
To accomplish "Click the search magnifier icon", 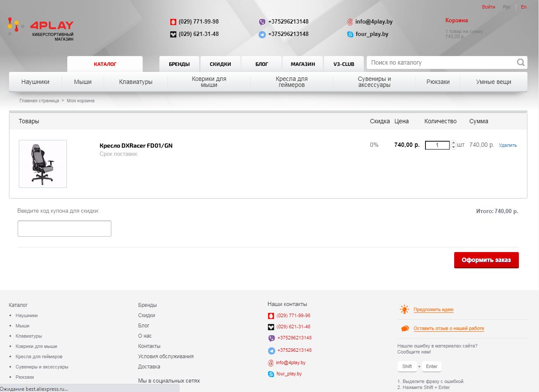I will tap(521, 62).
